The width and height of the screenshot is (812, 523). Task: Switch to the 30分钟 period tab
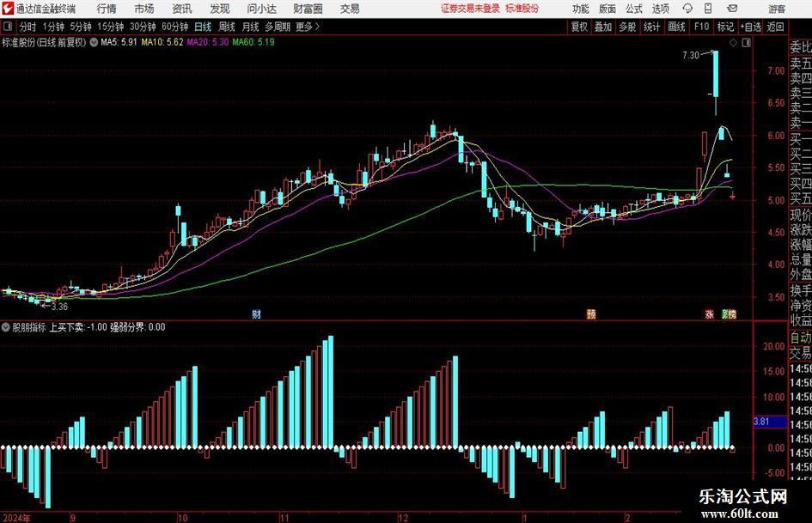point(143,27)
